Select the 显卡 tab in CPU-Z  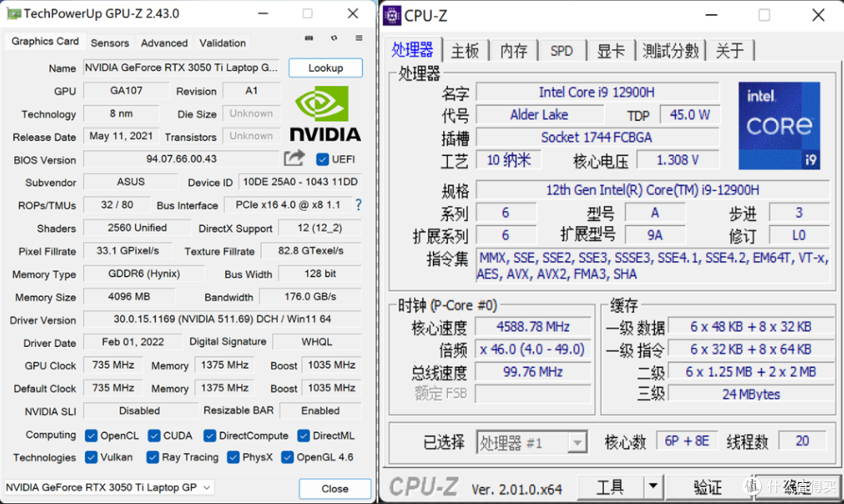point(610,51)
